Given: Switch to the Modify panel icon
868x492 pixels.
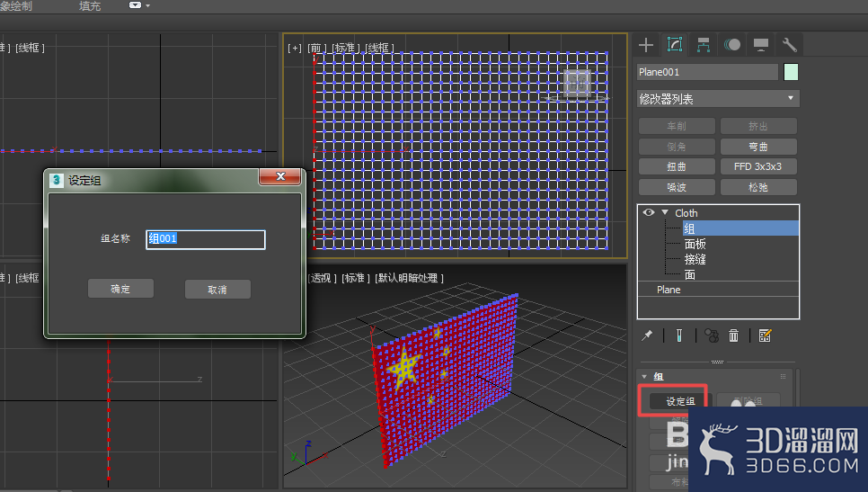Looking at the screenshot, I should click(674, 45).
